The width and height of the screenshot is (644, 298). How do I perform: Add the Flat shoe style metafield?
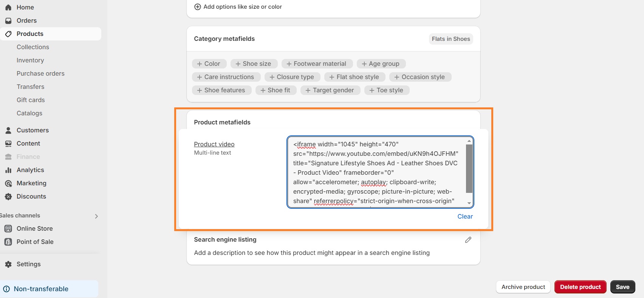point(355,77)
